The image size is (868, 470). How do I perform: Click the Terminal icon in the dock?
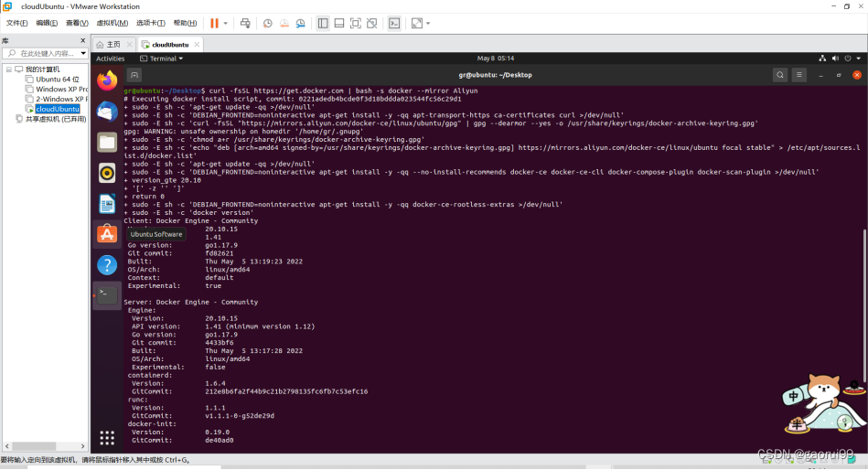[107, 294]
